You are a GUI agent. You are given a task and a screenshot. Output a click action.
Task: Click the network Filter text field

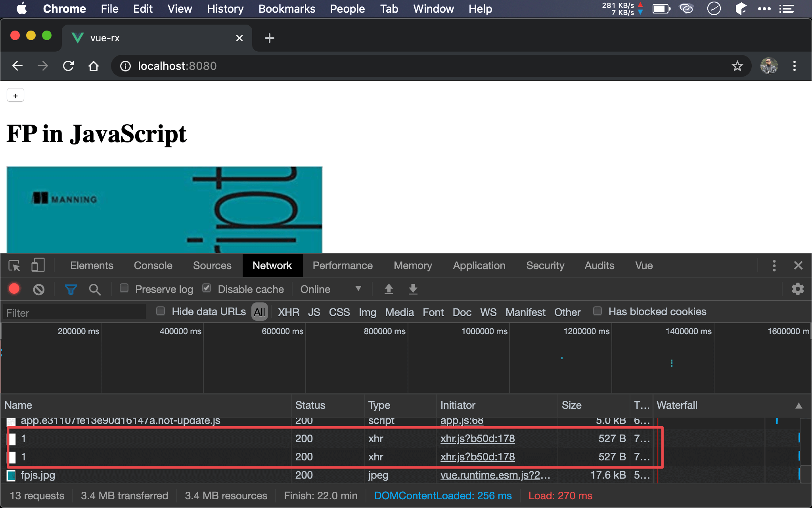[74, 312]
